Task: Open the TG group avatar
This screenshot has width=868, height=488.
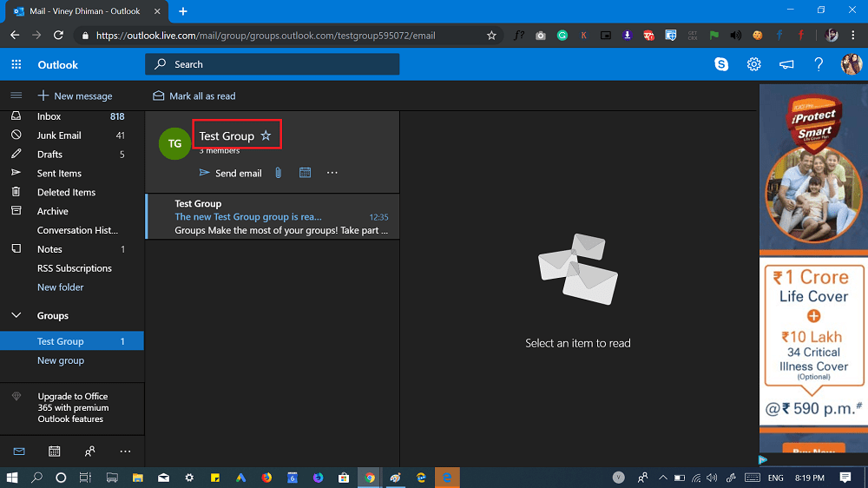Action: click(x=174, y=143)
